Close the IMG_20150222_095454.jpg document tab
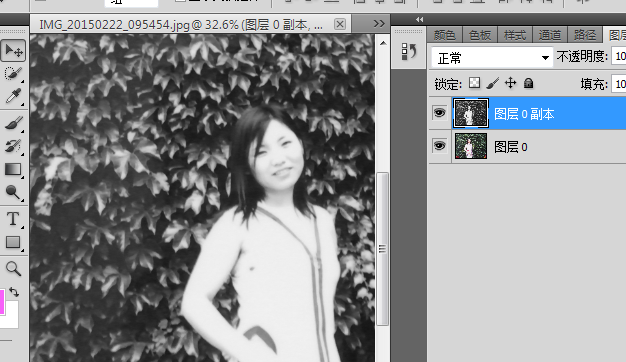Image resolution: width=626 pixels, height=362 pixels. click(340, 24)
